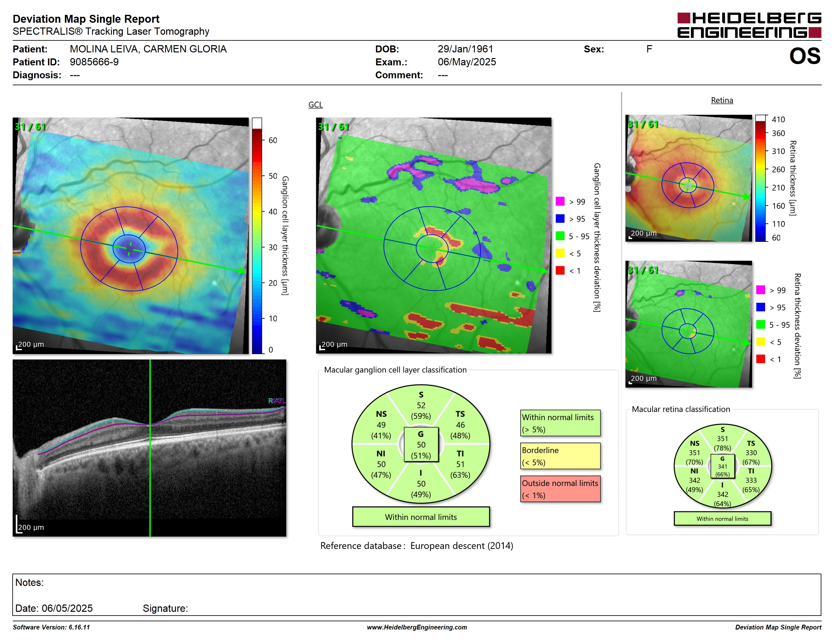Viewport: 834px width, 644px height.
Task: Click GCL global G value 50 box
Action: pyautogui.click(x=421, y=444)
